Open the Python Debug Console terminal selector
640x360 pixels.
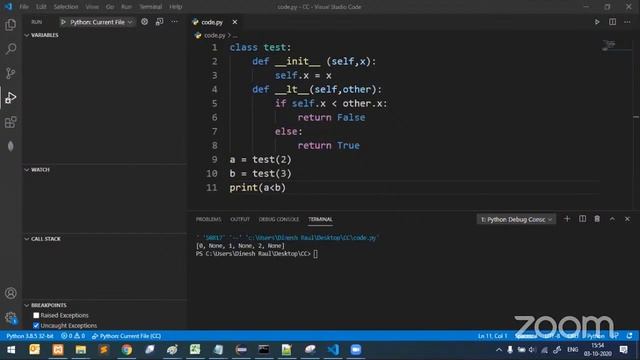pyautogui.click(x=516, y=220)
